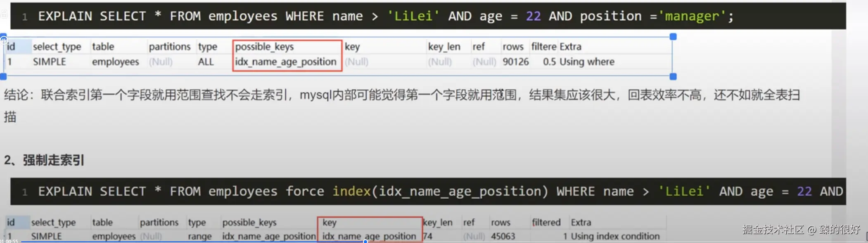Click bottom-left selection handle of first table image
This screenshot has height=243, width=868.
(3, 76)
